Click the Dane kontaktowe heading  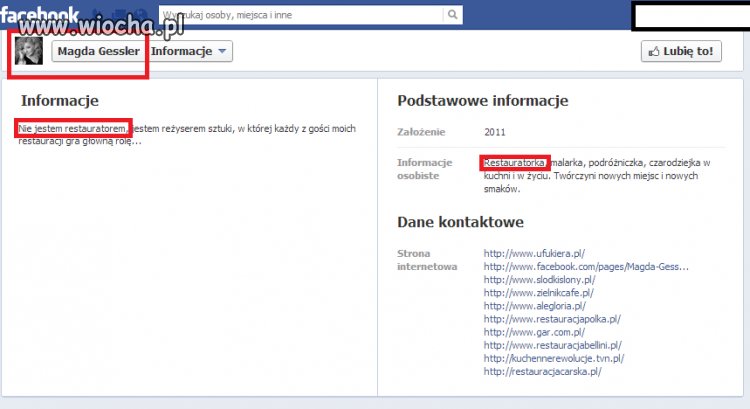point(460,222)
